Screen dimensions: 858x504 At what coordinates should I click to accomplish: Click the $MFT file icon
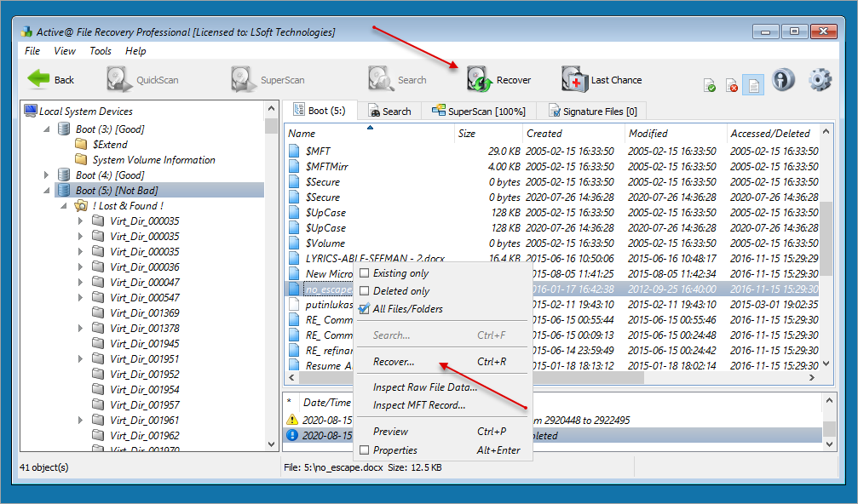point(295,151)
